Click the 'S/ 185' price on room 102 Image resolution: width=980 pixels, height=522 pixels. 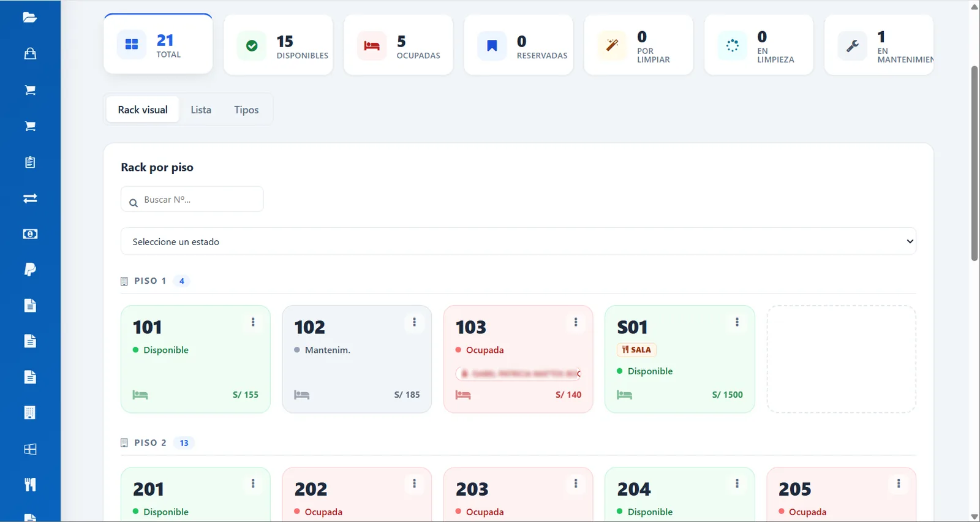pyautogui.click(x=407, y=395)
